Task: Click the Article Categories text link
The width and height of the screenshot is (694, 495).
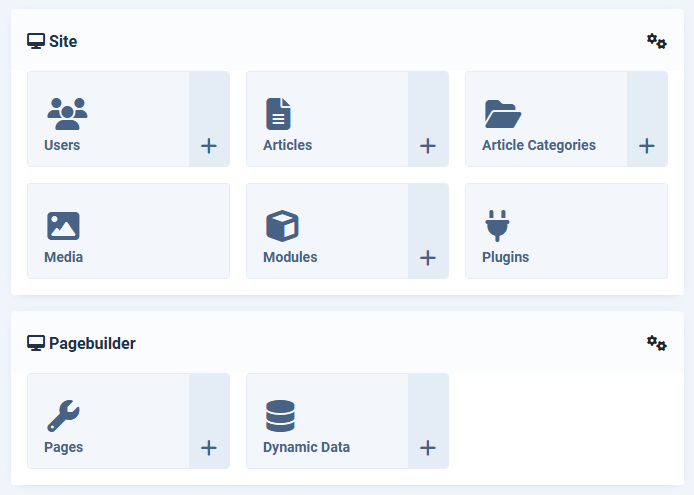Action: point(538,145)
